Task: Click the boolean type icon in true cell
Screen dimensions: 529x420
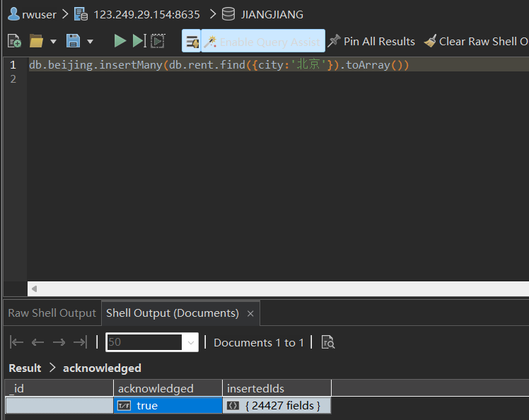Action: click(124, 405)
